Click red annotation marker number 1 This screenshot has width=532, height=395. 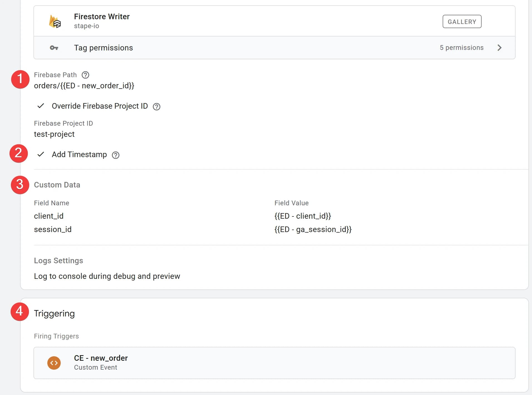pos(20,79)
